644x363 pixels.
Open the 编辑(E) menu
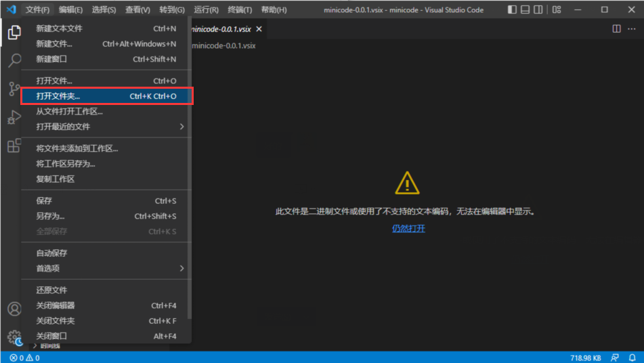(x=70, y=9)
